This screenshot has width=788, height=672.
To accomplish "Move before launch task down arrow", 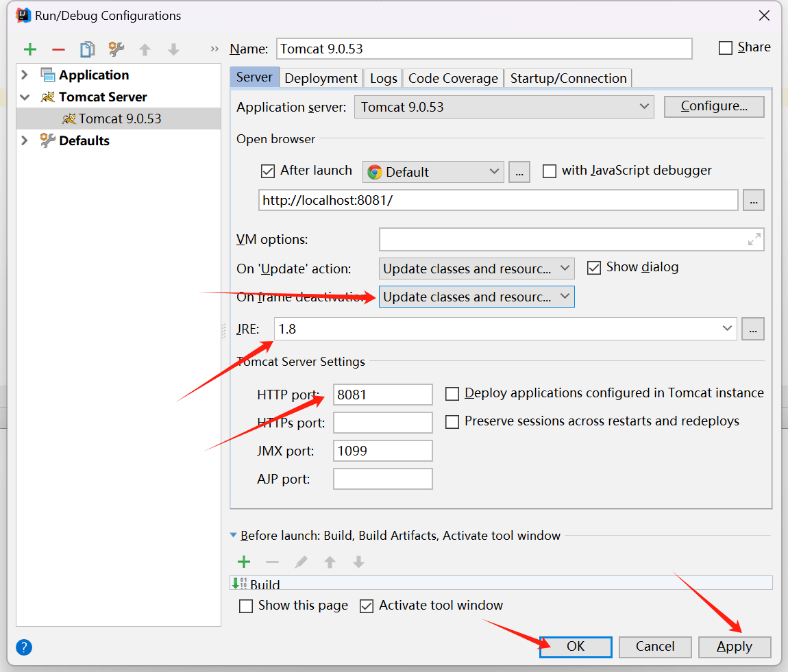I will 358,562.
